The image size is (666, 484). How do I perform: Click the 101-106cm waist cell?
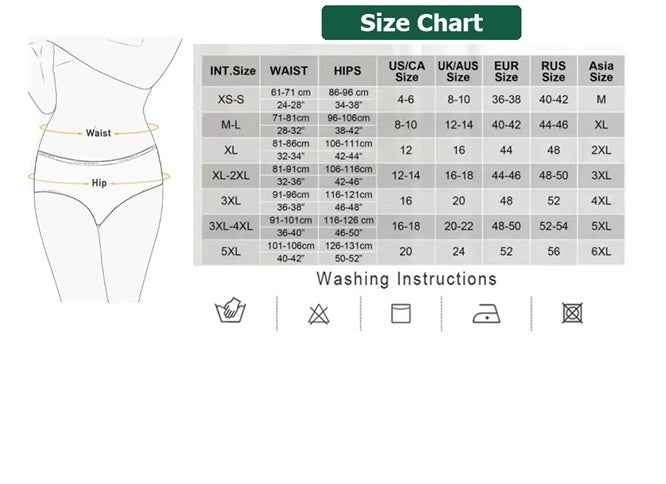tap(291, 246)
